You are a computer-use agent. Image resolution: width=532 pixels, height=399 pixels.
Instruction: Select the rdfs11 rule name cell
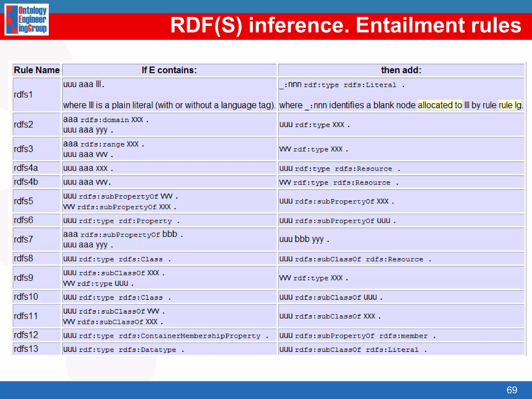point(26,316)
